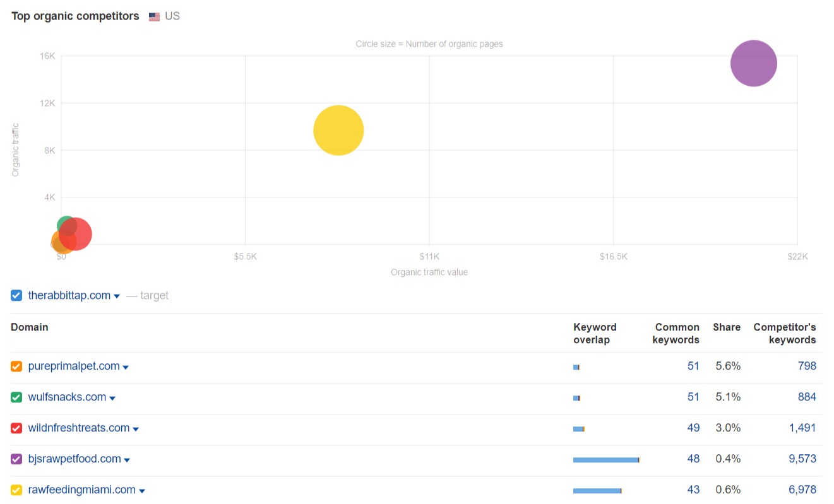Toggle the orange pureprimalpet.com checkbox
The height and width of the screenshot is (504, 834).
[x=17, y=366]
